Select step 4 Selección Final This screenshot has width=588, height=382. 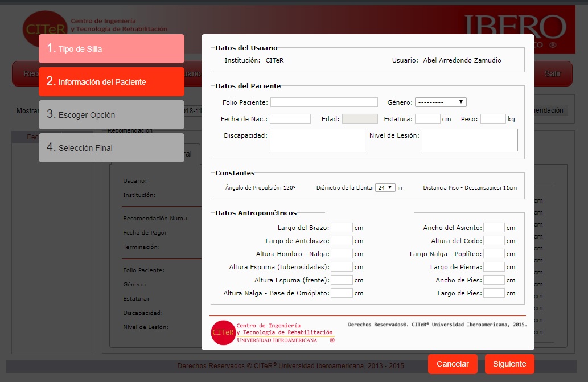pyautogui.click(x=112, y=147)
